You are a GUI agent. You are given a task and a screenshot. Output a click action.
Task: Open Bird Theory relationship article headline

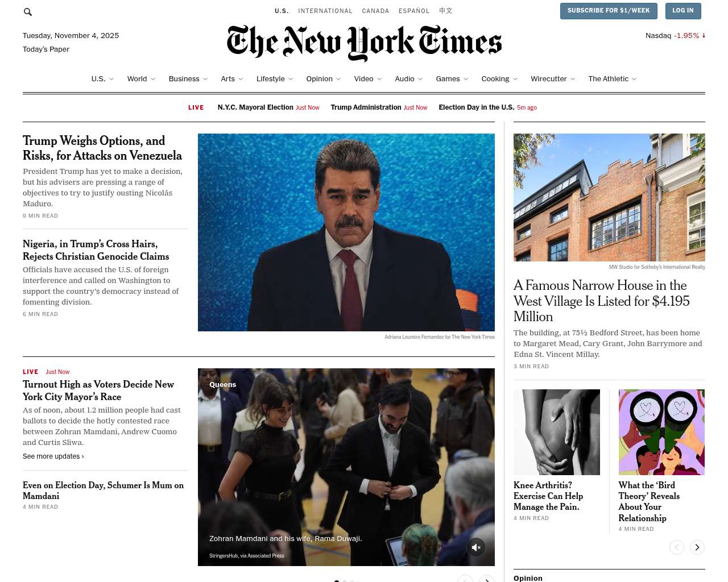(x=649, y=501)
